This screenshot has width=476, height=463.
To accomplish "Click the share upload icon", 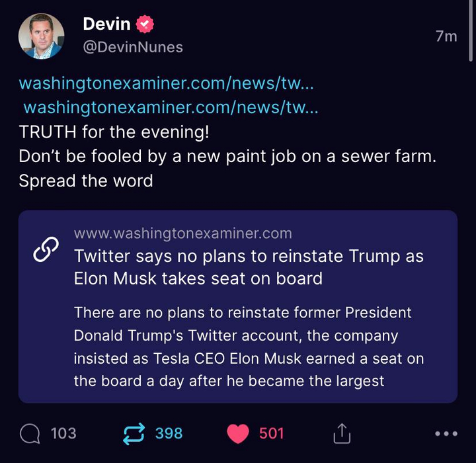I will tap(342, 434).
